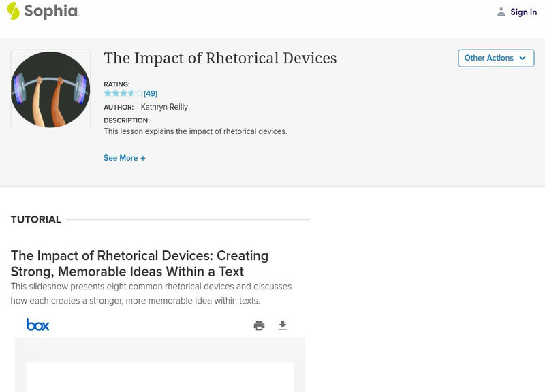Click the person icon beside Sign in
Viewport: 545px width, 392px height.
[x=501, y=12]
